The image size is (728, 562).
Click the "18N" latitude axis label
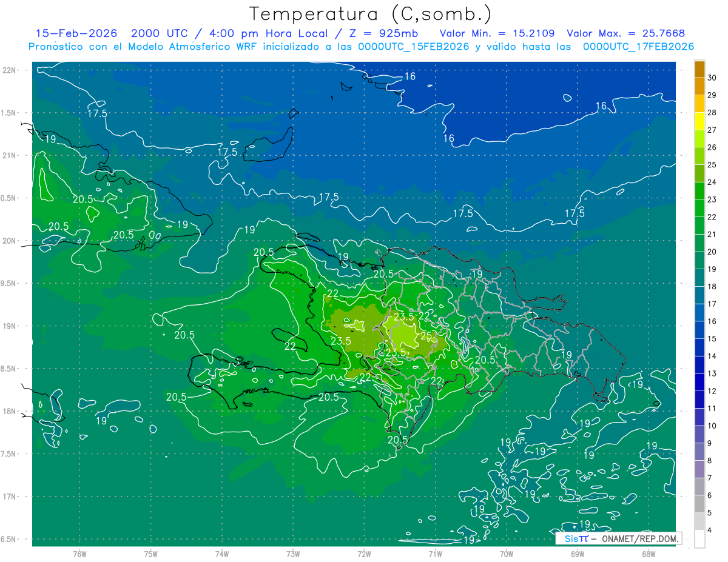click(x=10, y=411)
